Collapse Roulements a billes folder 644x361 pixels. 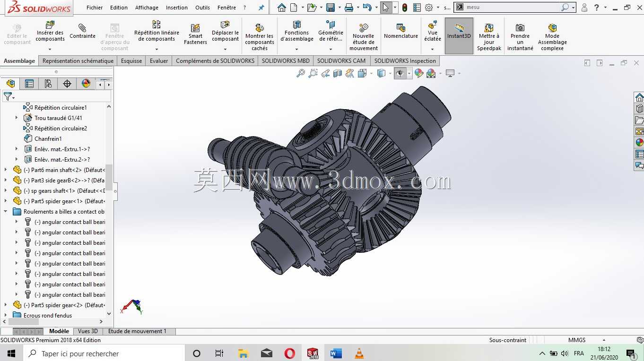(x=6, y=212)
